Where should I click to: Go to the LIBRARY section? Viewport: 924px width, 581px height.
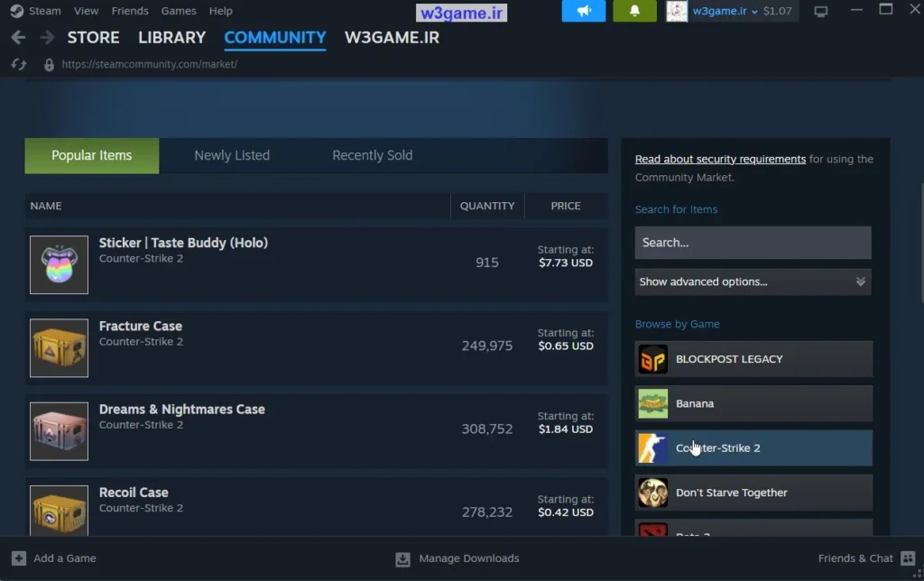point(172,38)
